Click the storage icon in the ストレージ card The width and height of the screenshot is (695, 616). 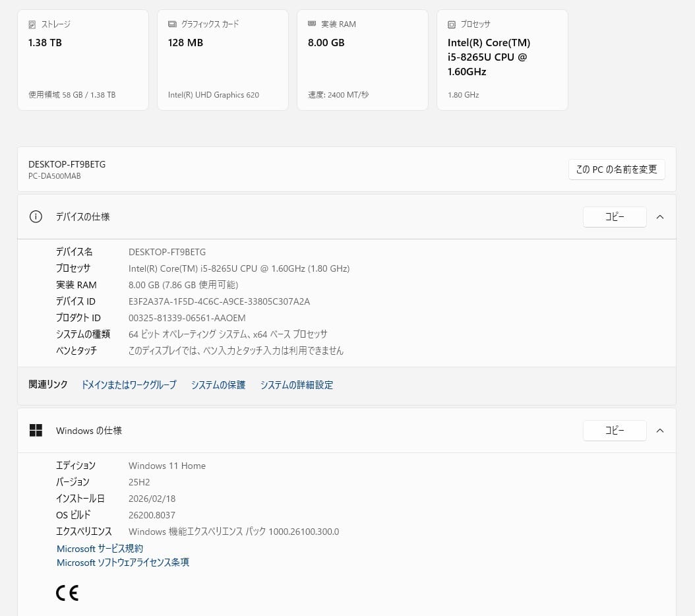pos(32,24)
